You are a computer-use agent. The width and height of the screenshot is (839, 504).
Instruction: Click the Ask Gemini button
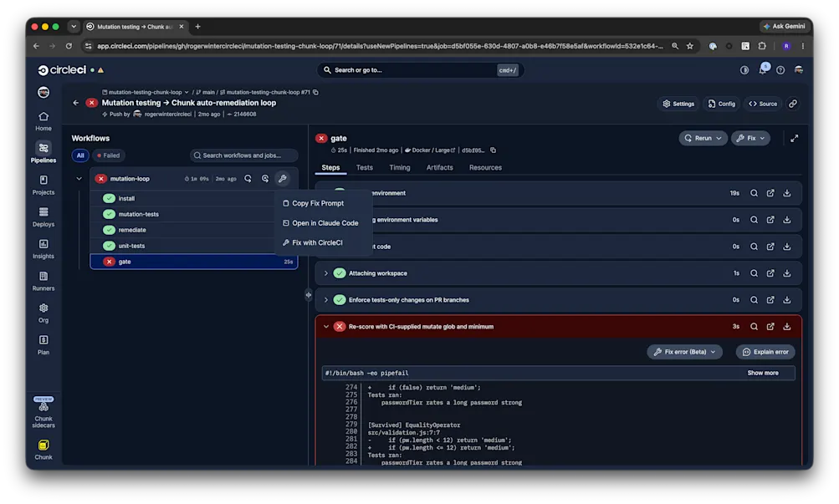tap(783, 26)
